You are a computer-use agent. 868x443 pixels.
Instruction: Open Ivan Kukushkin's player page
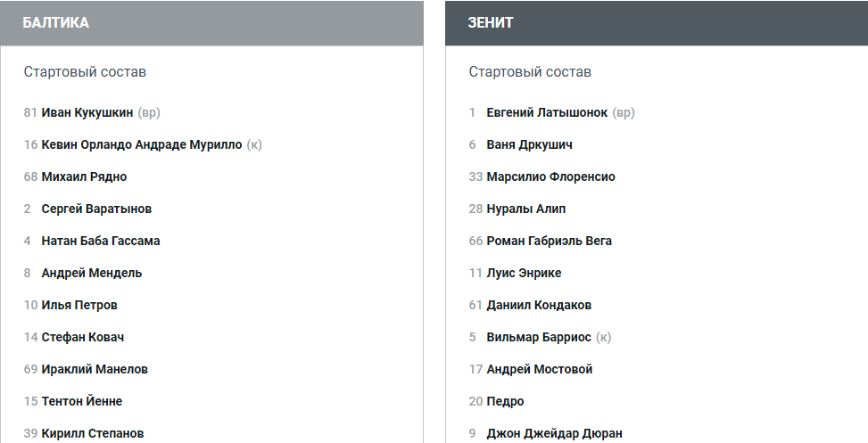click(87, 112)
